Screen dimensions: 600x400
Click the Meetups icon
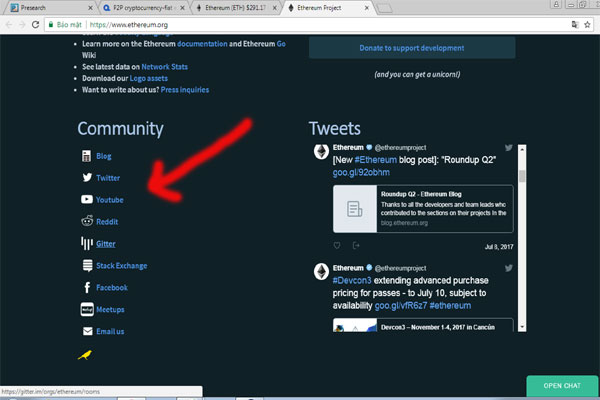pos(87,309)
